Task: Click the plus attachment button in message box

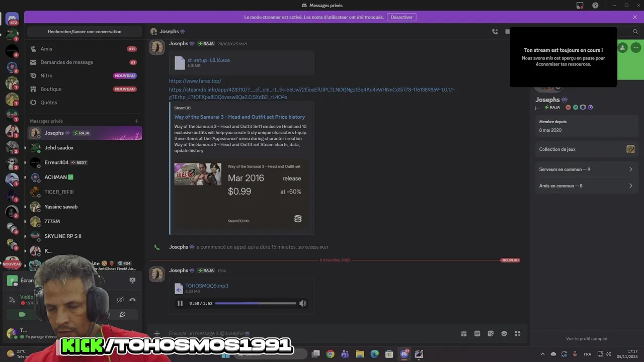Action: click(x=157, y=333)
